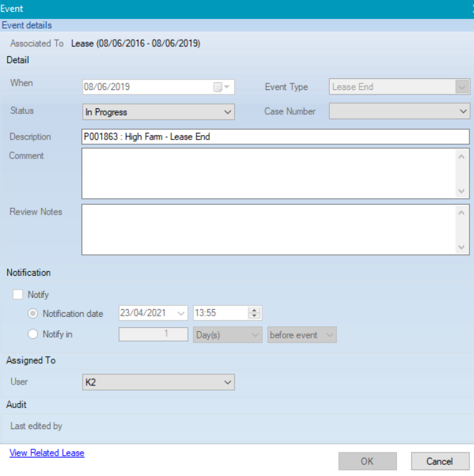The height and width of the screenshot is (476, 474).
Task: Open the Event details tab
Action: coord(27,25)
